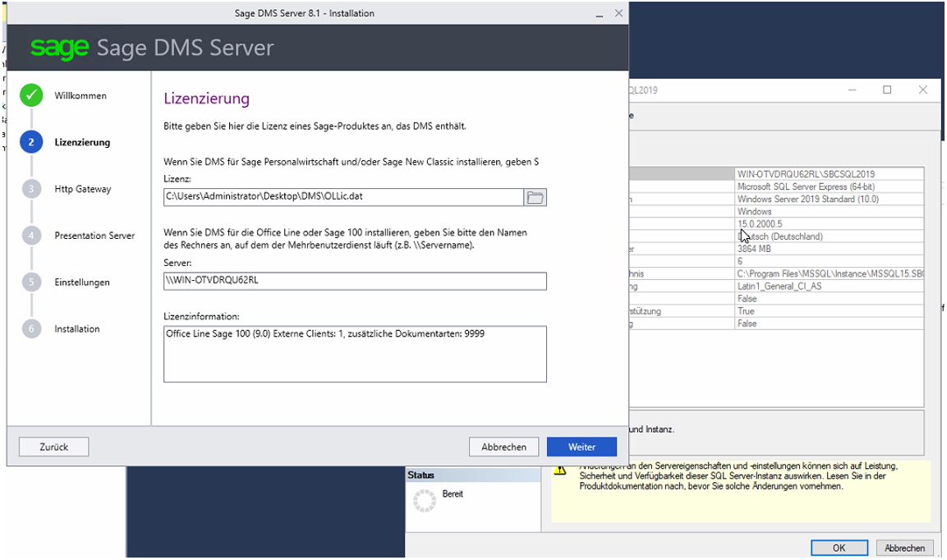Click the green Sage logo in header

point(59,48)
